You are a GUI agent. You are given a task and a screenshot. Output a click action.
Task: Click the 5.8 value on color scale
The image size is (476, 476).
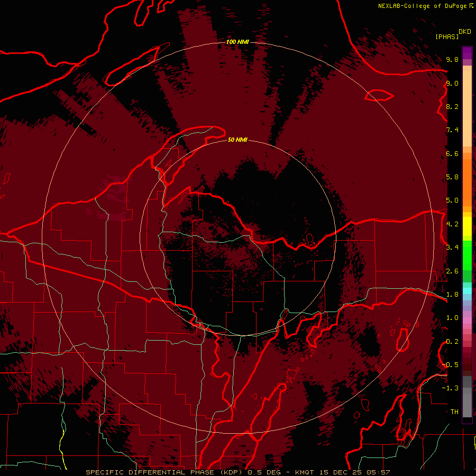pyautogui.click(x=452, y=177)
